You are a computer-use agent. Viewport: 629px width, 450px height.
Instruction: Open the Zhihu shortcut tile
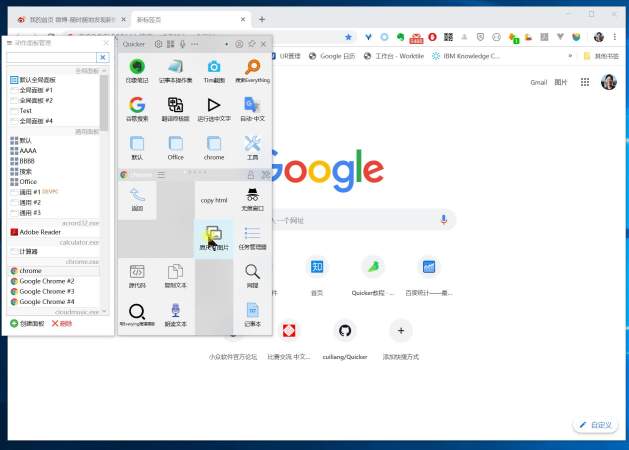(317, 276)
